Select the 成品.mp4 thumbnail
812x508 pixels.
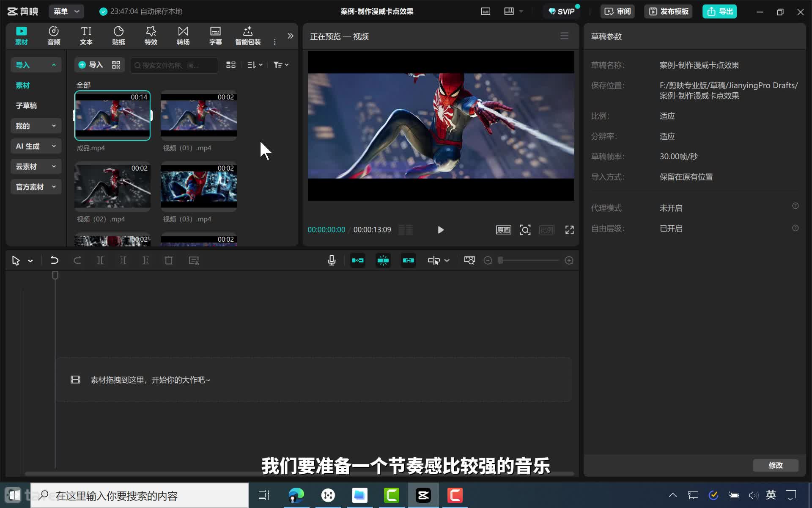112,115
